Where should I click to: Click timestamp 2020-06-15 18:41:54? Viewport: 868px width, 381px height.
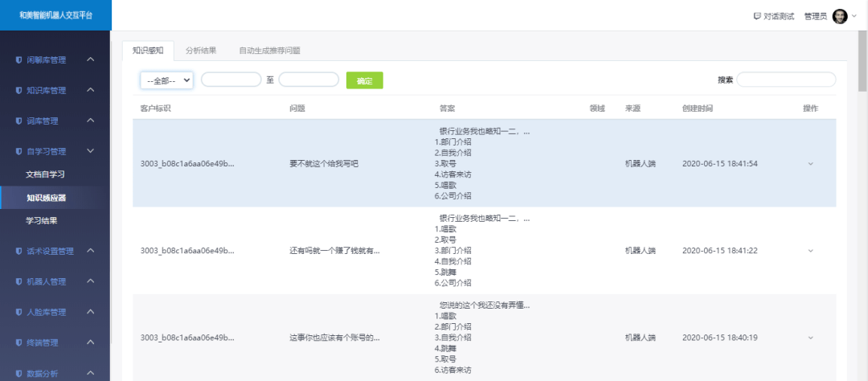pos(719,163)
